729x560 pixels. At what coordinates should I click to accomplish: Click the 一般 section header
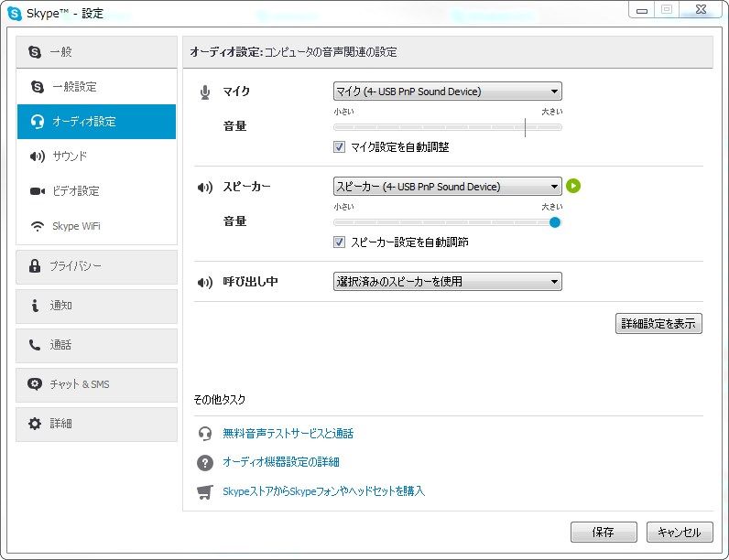pos(97,52)
